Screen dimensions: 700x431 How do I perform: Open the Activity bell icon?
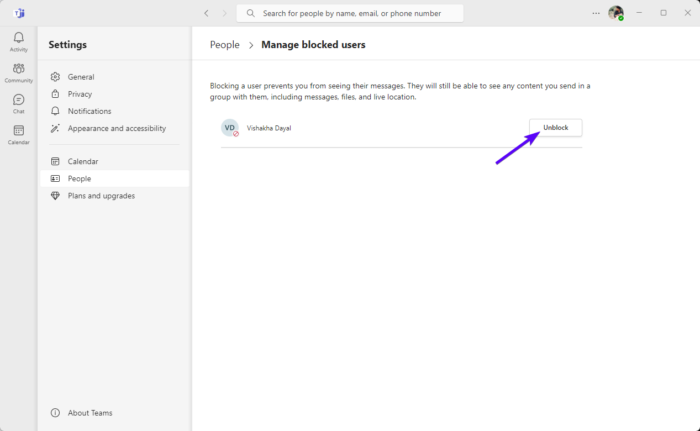pos(19,40)
